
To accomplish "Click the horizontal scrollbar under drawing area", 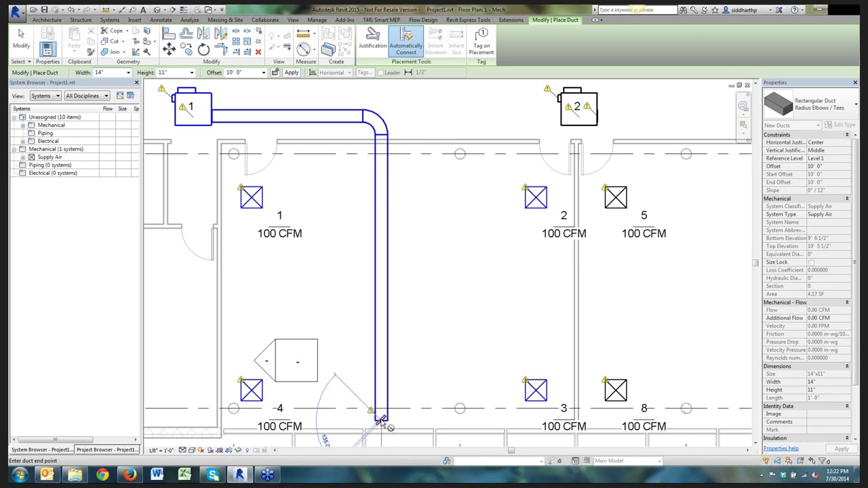I will click(x=511, y=450).
